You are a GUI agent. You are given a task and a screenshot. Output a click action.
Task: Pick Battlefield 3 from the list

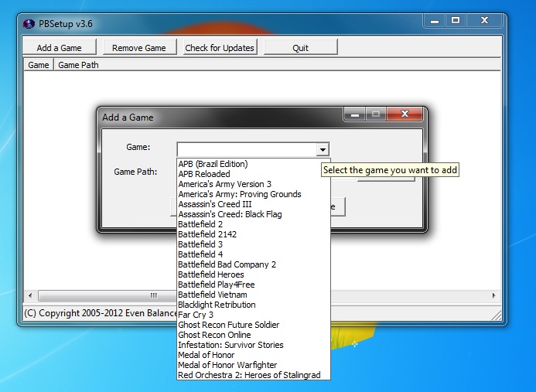253,244
